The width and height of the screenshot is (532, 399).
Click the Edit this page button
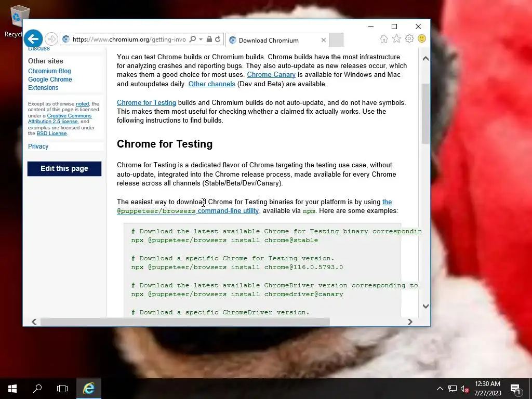pos(64,169)
